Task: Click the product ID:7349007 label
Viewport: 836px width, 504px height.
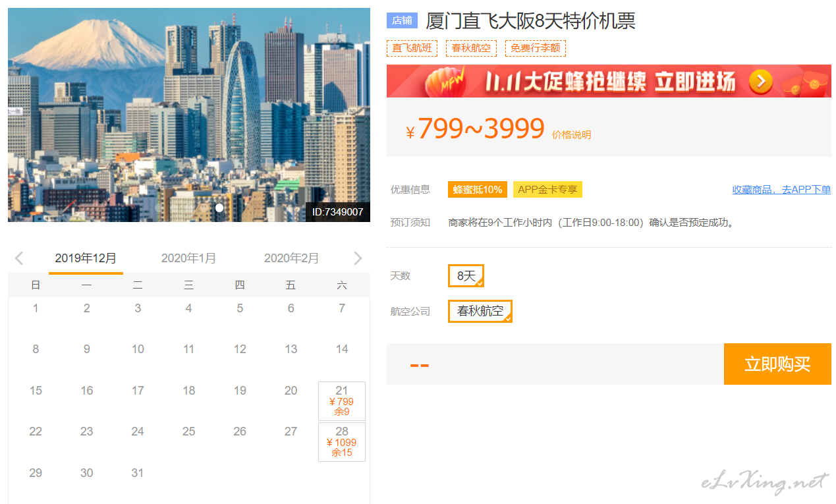Action: [337, 212]
